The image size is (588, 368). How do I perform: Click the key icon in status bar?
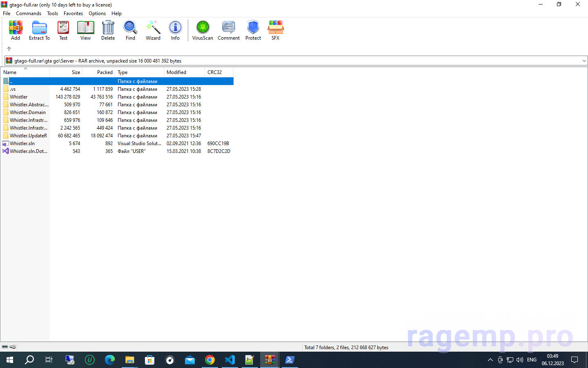click(x=13, y=347)
